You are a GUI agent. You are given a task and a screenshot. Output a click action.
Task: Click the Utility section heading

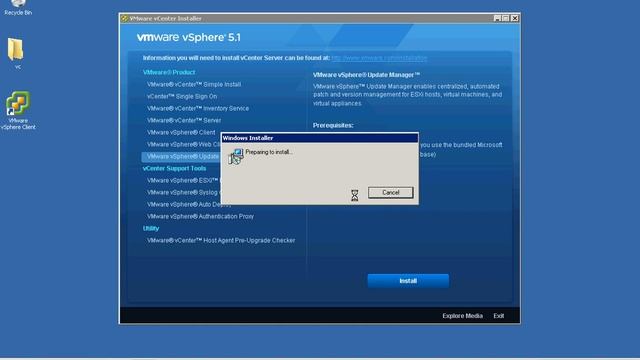coord(151,229)
